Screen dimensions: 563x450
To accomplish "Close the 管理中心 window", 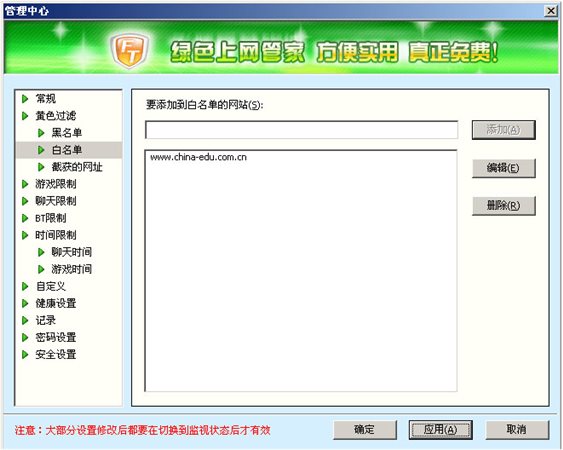I will click(551, 11).
